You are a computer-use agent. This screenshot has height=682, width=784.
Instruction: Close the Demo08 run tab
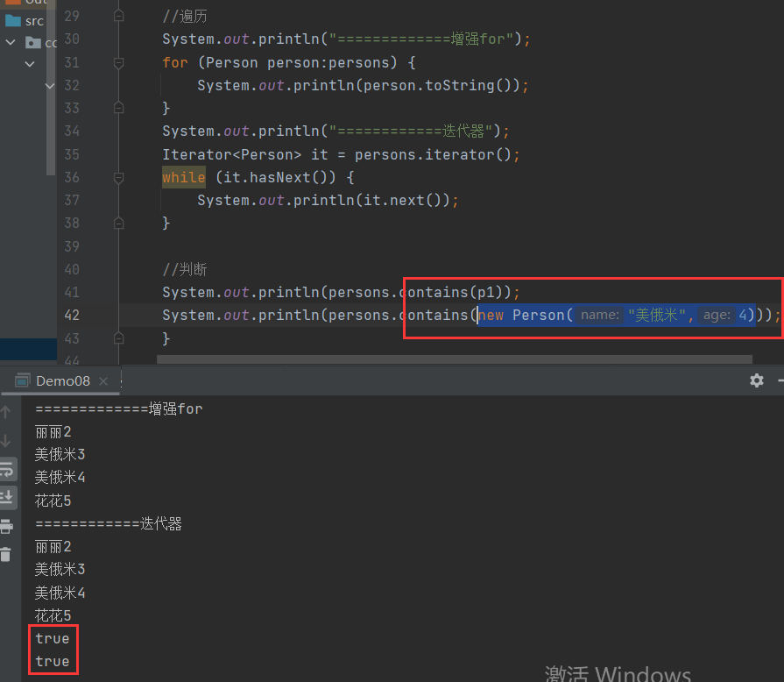[103, 381]
